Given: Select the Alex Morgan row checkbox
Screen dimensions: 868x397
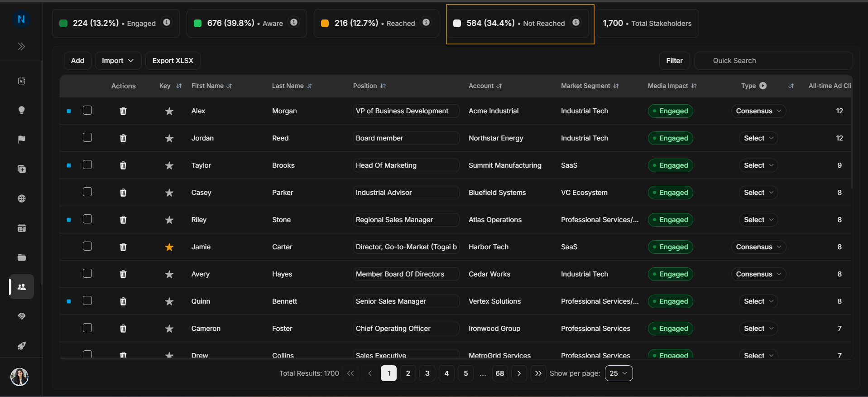Looking at the screenshot, I should (87, 110).
